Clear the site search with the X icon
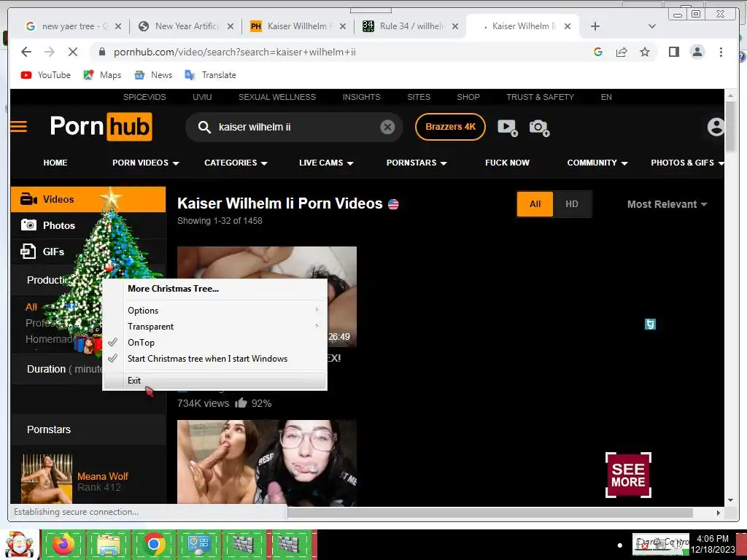The height and width of the screenshot is (560, 747). coord(388,127)
